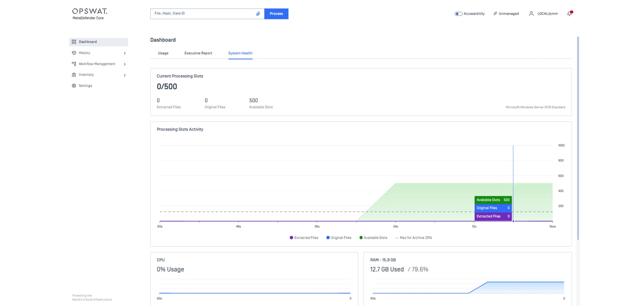The image size is (644, 306).
Task: Click the Settings gear icon in sidebar
Action: (74, 86)
